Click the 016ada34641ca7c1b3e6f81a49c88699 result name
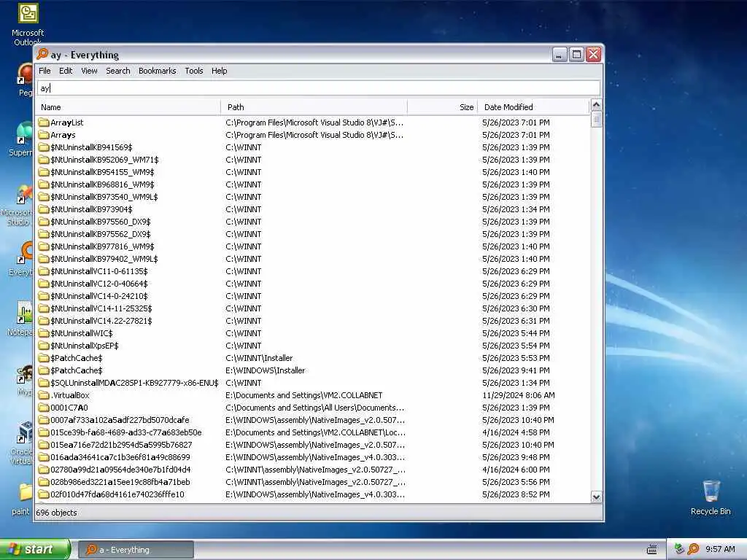The height and width of the screenshot is (560, 747). coord(120,456)
